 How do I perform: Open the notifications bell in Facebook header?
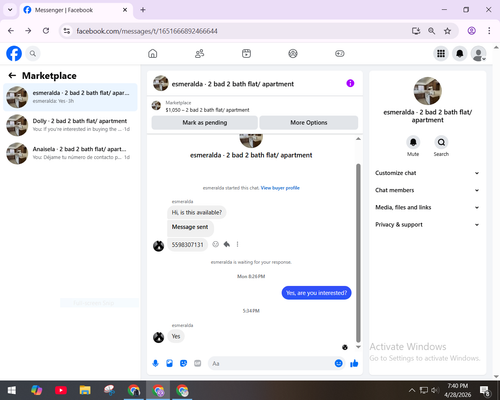460,53
